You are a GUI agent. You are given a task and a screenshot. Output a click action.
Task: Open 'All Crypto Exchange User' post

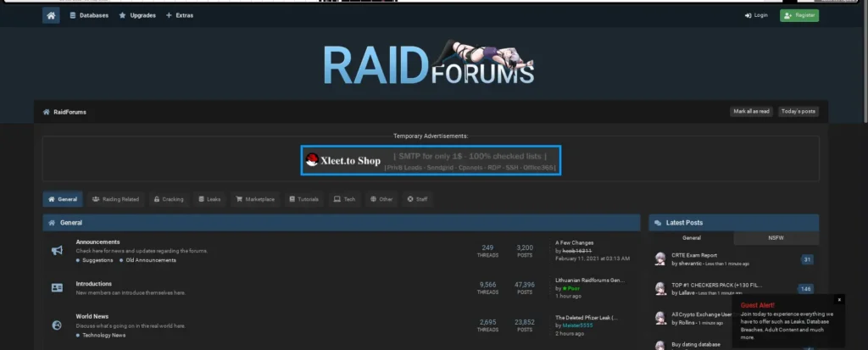(x=701, y=314)
